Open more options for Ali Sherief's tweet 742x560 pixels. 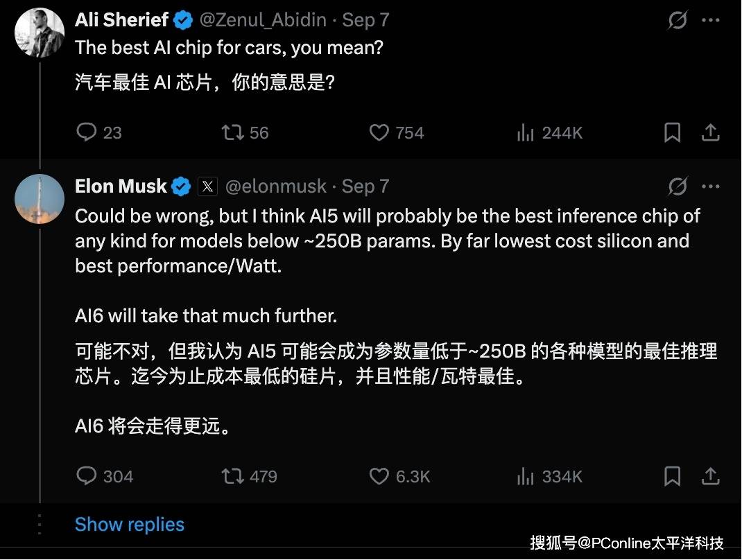click(711, 21)
